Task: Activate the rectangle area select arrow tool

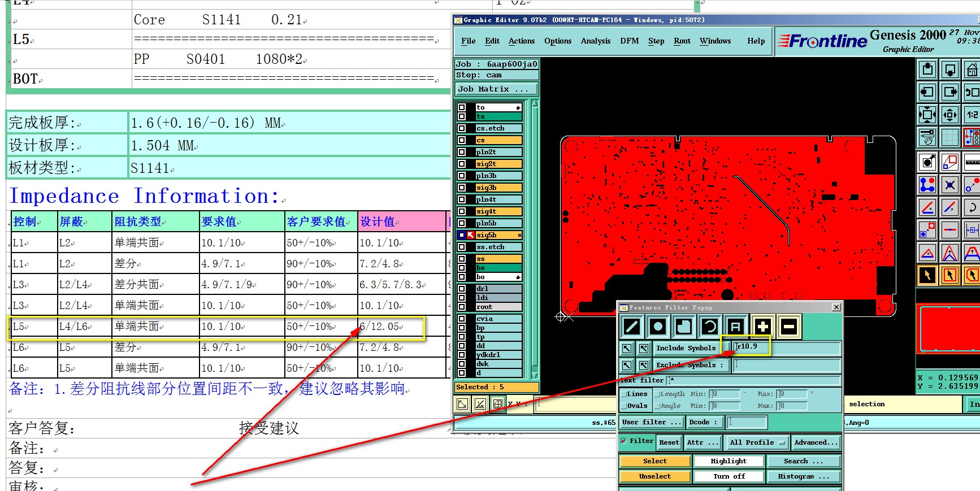Action: click(x=950, y=275)
